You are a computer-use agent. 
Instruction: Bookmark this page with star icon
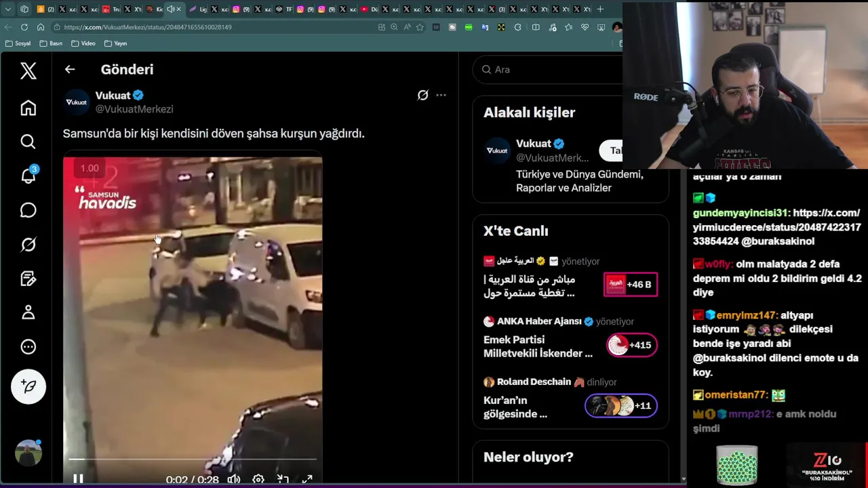tap(420, 27)
